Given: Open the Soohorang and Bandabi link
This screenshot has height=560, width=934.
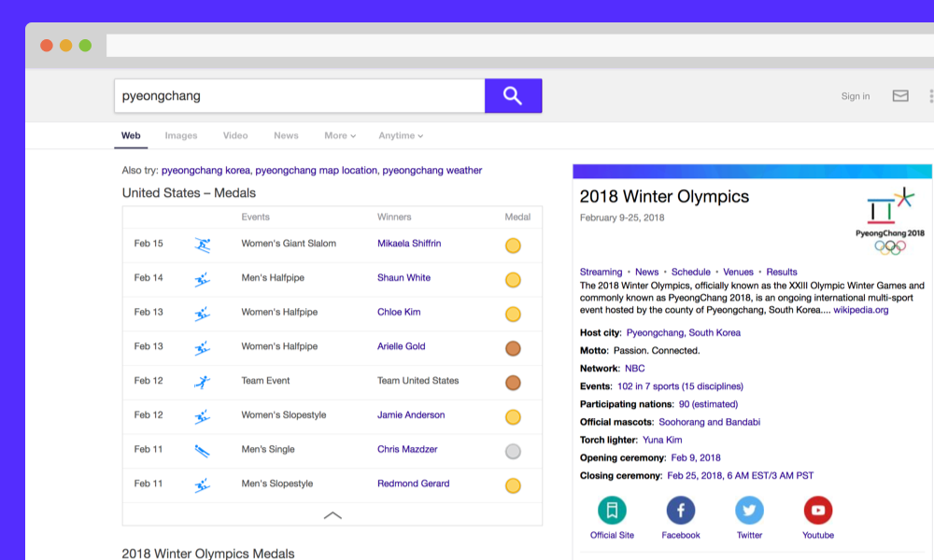Looking at the screenshot, I should click(x=710, y=422).
